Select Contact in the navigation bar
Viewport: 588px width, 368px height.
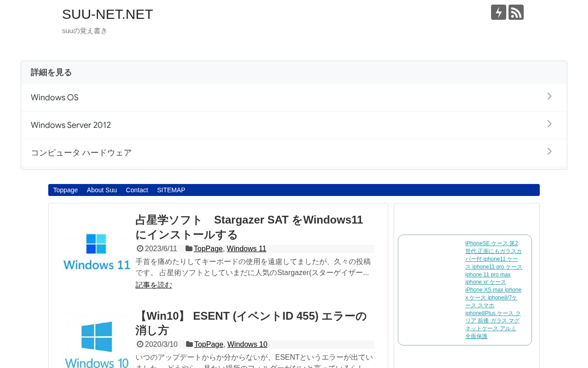137,190
